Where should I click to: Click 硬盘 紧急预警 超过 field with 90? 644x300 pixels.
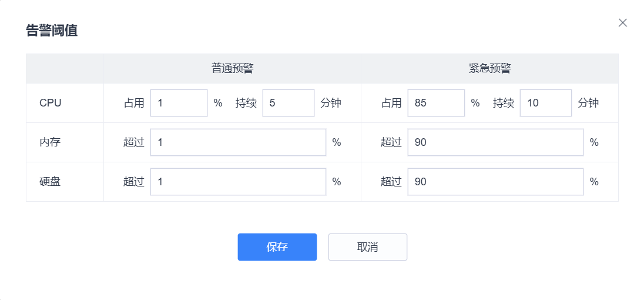pyautogui.click(x=495, y=182)
